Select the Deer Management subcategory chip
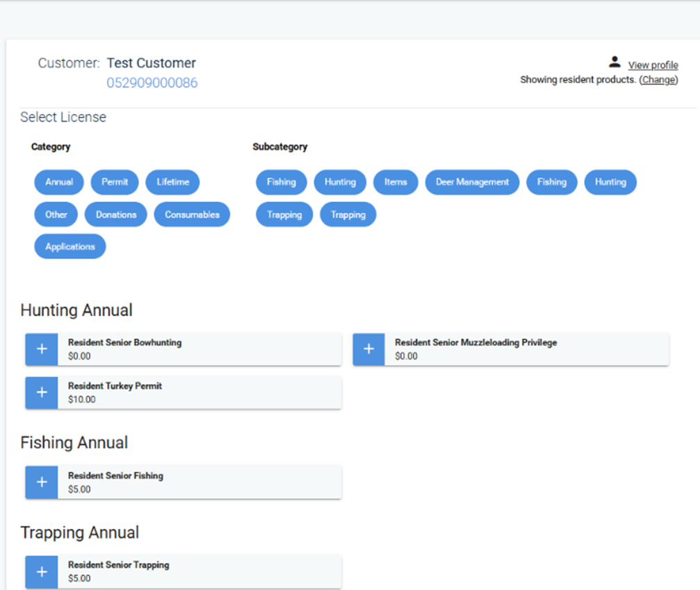This screenshot has height=590, width=700. click(472, 182)
